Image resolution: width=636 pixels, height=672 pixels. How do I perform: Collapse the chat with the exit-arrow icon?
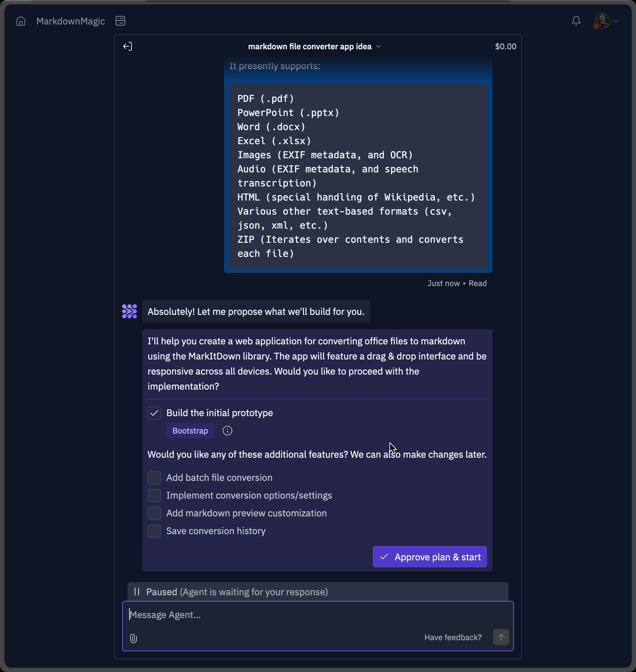pos(127,46)
